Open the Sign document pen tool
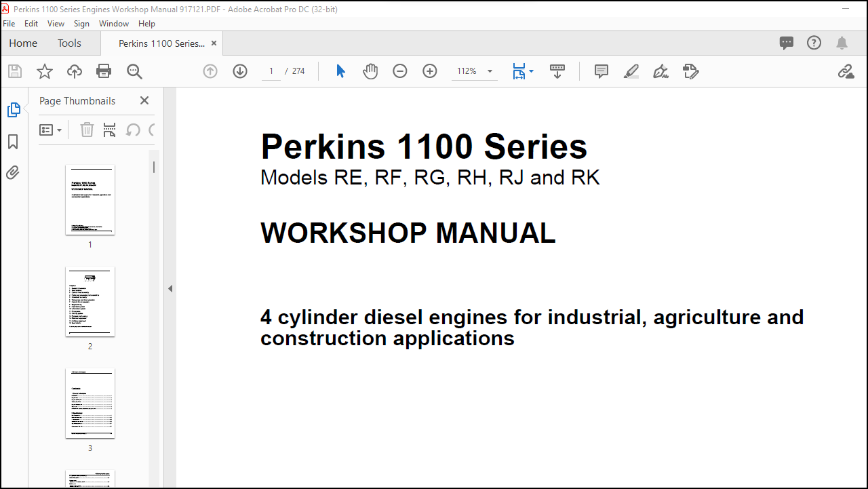This screenshot has height=489, width=868. click(660, 71)
